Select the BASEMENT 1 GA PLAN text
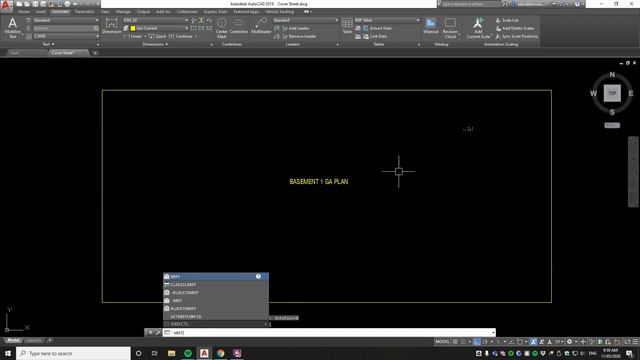640x360 pixels. pos(319,182)
